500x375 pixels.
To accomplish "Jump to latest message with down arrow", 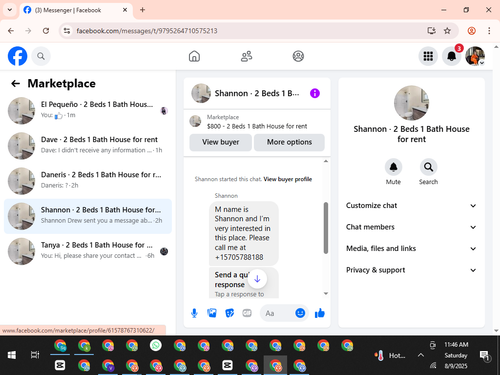I will [257, 279].
